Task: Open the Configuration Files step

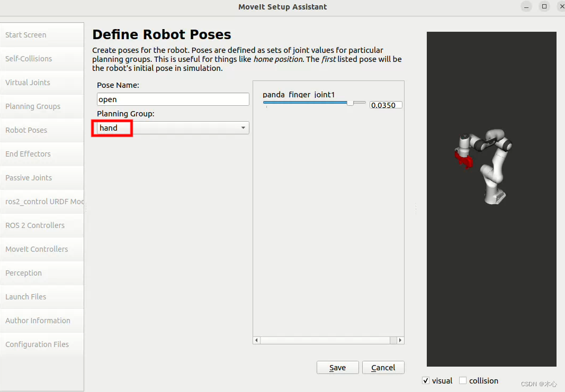Action: (42, 344)
